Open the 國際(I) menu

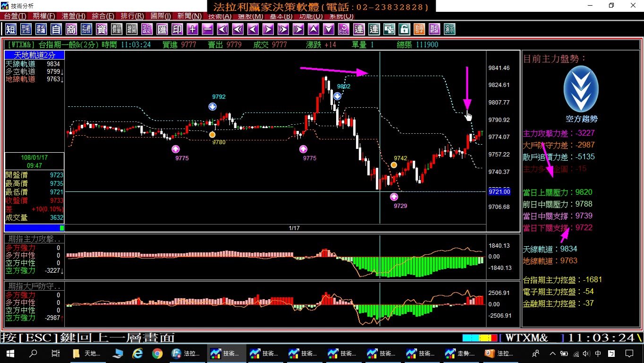tap(161, 16)
